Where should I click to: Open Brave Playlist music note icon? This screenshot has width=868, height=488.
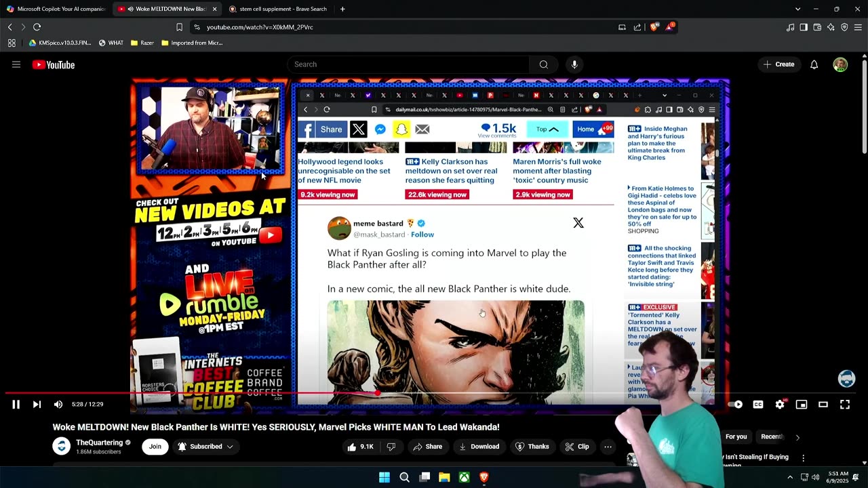(790, 27)
